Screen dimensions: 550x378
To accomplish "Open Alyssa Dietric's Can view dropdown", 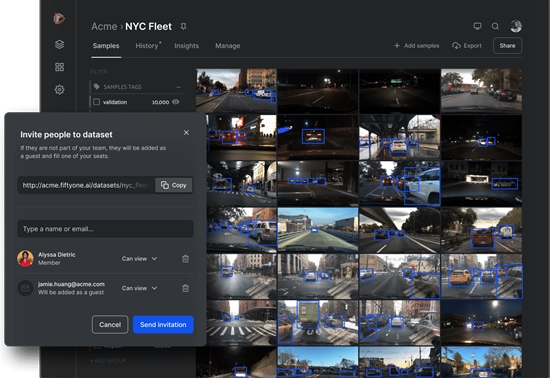I will [139, 259].
